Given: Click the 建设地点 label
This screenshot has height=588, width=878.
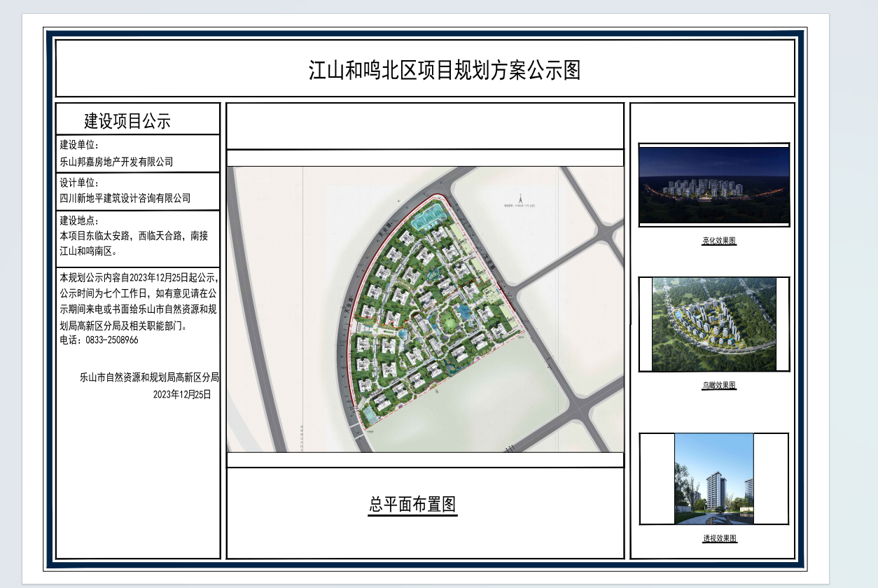Looking at the screenshot, I should click(80, 220).
